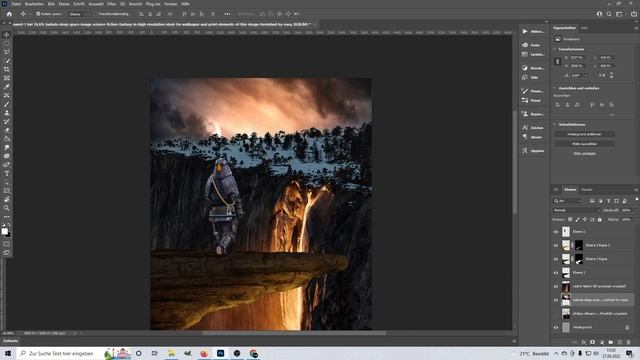This screenshot has width=640, height=360.
Task: Open the Farbe collapsed panel
Action: pyautogui.click(x=533, y=45)
